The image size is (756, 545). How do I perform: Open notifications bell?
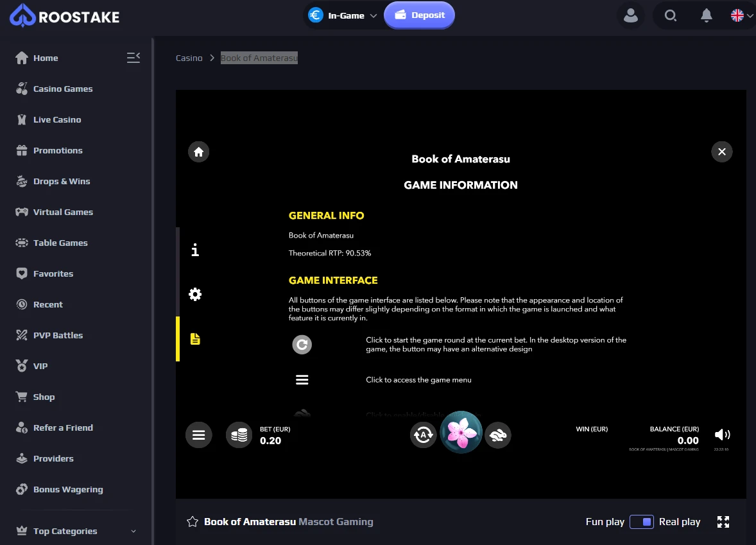click(707, 15)
